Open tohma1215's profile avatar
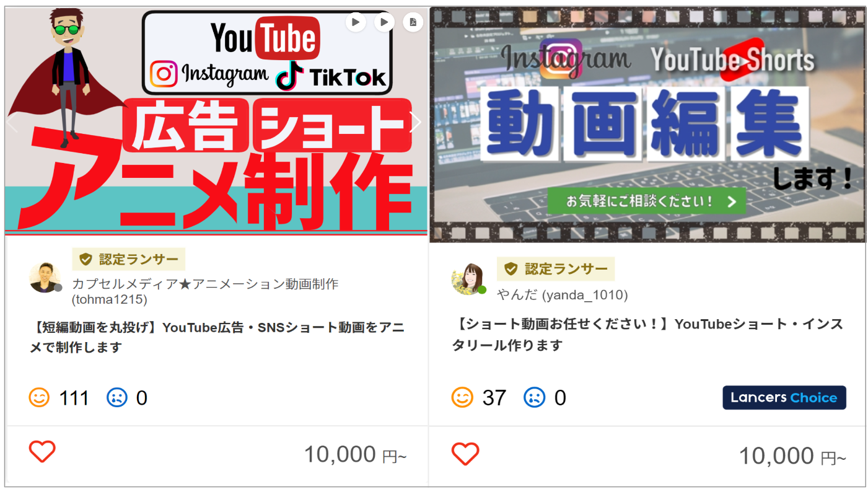This screenshot has width=868, height=489. 45,277
